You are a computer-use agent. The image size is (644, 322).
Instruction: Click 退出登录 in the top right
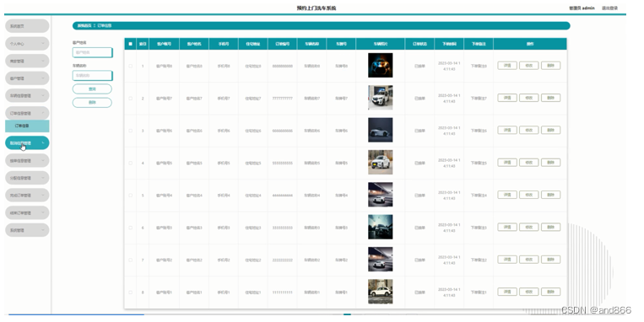point(610,8)
